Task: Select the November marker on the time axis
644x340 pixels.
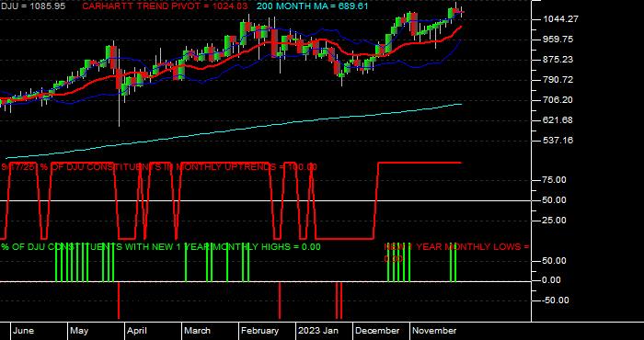Action: (434, 331)
